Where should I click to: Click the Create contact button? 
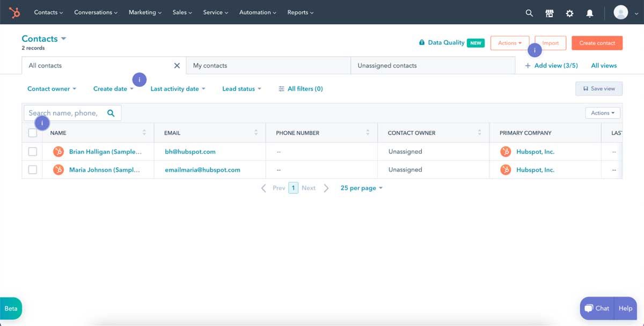[x=597, y=43]
